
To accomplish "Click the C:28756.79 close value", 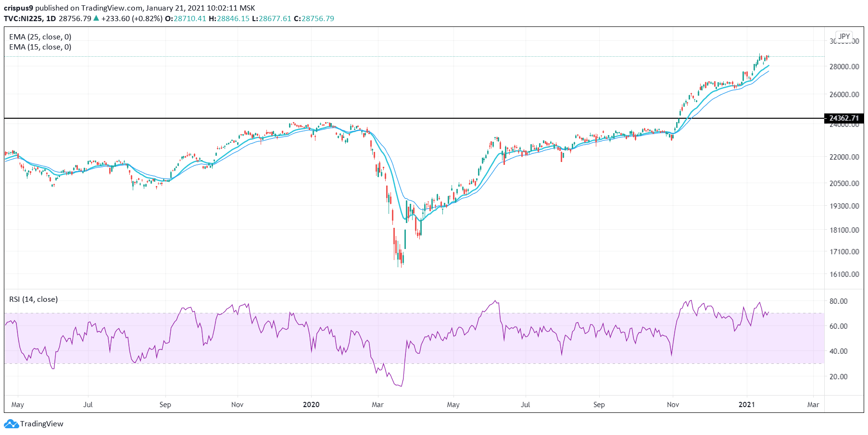I will click(x=314, y=18).
